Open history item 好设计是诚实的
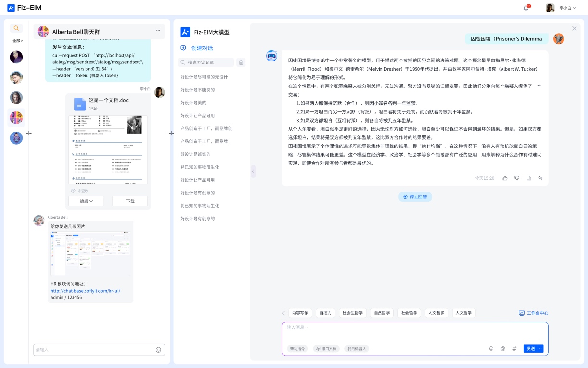This screenshot has height=368, width=588. coord(196,154)
